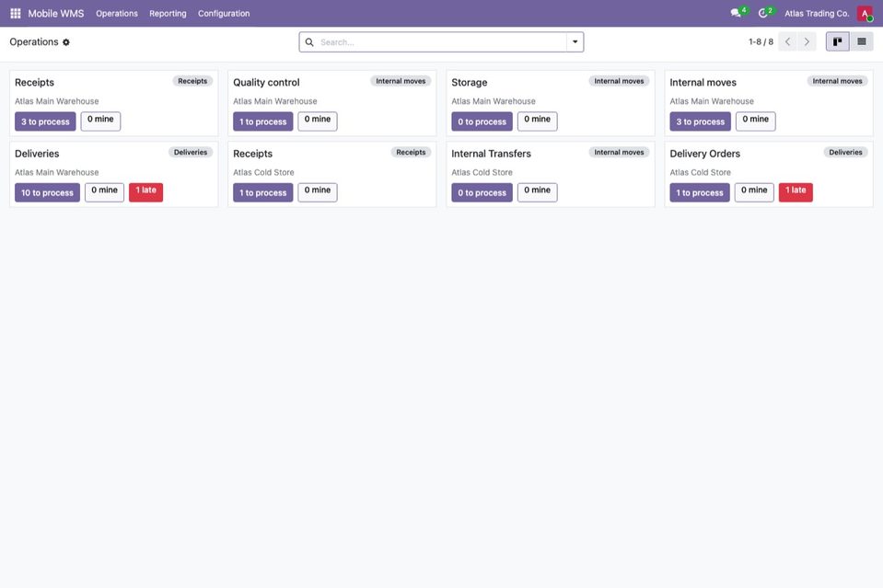883x588 pixels.
Task: Switch company via Atlas Trading Co.
Action: [817, 14]
